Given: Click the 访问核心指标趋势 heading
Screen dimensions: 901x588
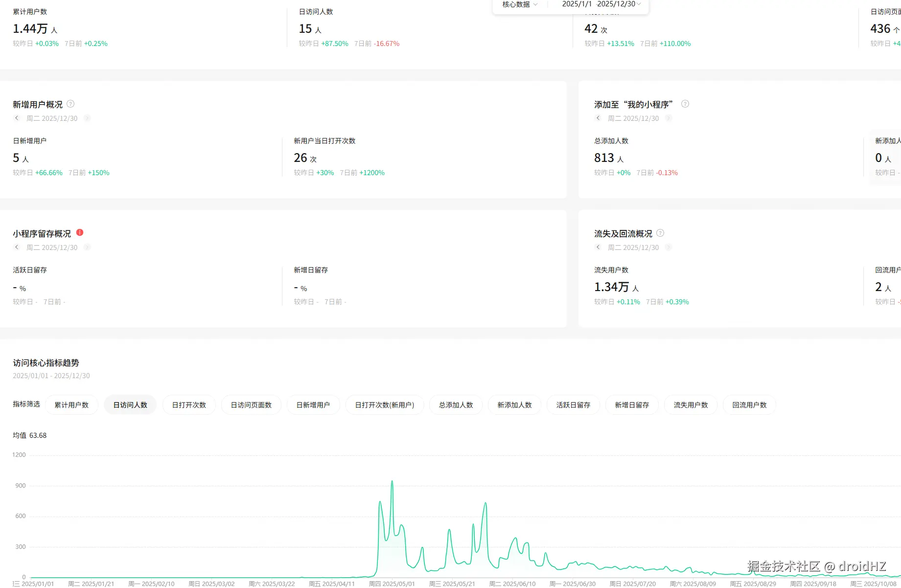Looking at the screenshot, I should [x=46, y=363].
